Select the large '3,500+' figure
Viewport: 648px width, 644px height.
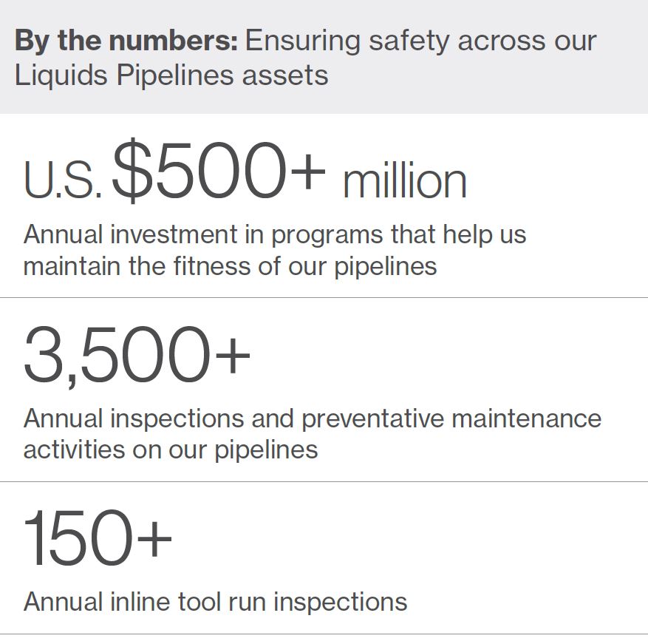tap(137, 356)
